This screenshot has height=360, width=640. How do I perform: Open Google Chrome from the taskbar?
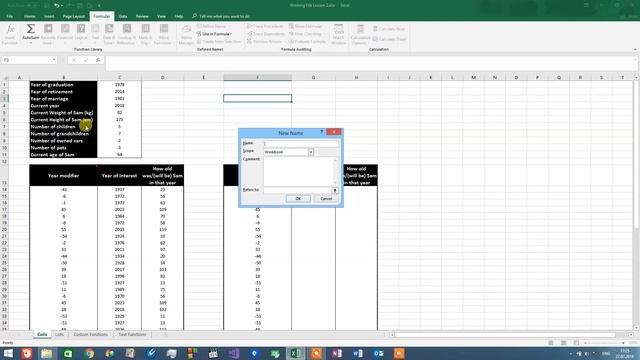89,353
